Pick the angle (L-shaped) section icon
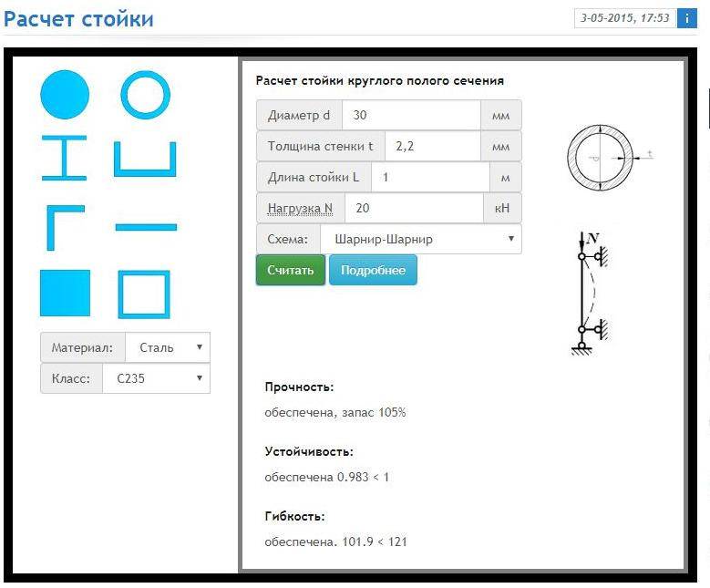This screenshot has height=588, width=710. (x=66, y=227)
